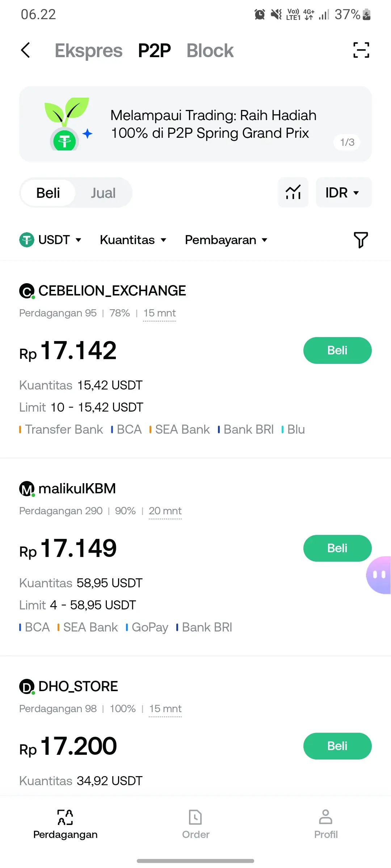Expand the Kuantitas dropdown
This screenshot has width=391, height=868.
(x=133, y=240)
